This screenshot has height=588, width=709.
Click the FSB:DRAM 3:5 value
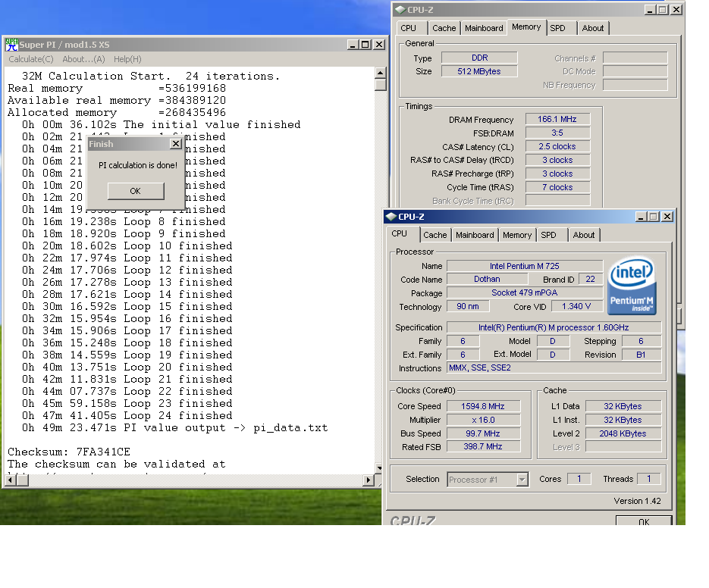point(557,133)
